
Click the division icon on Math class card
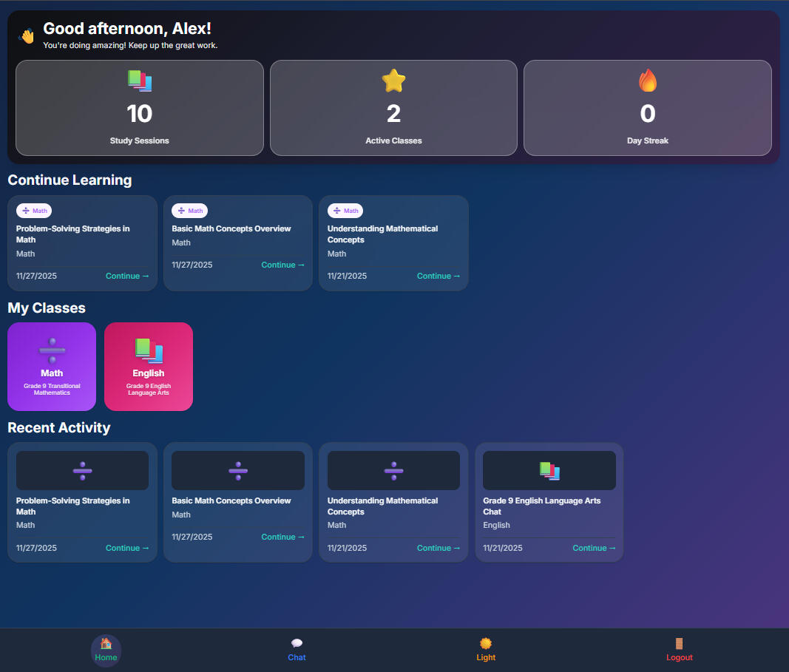tap(52, 350)
